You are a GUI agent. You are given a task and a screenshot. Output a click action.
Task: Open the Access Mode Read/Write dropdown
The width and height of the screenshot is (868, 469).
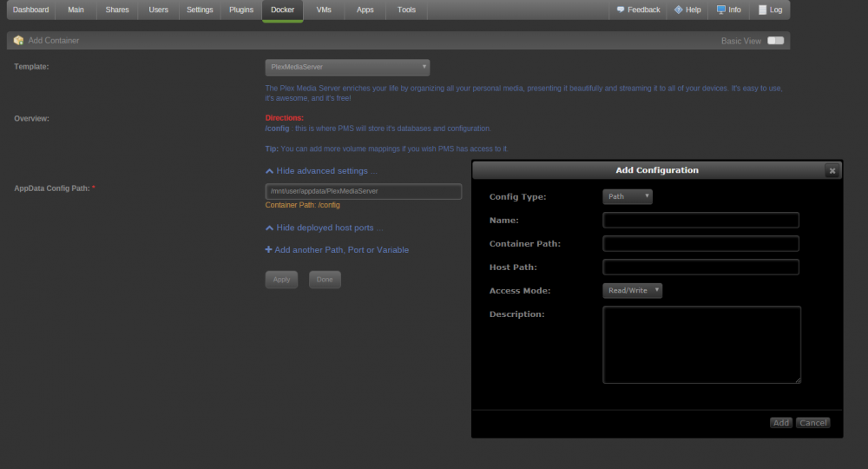[632, 291]
